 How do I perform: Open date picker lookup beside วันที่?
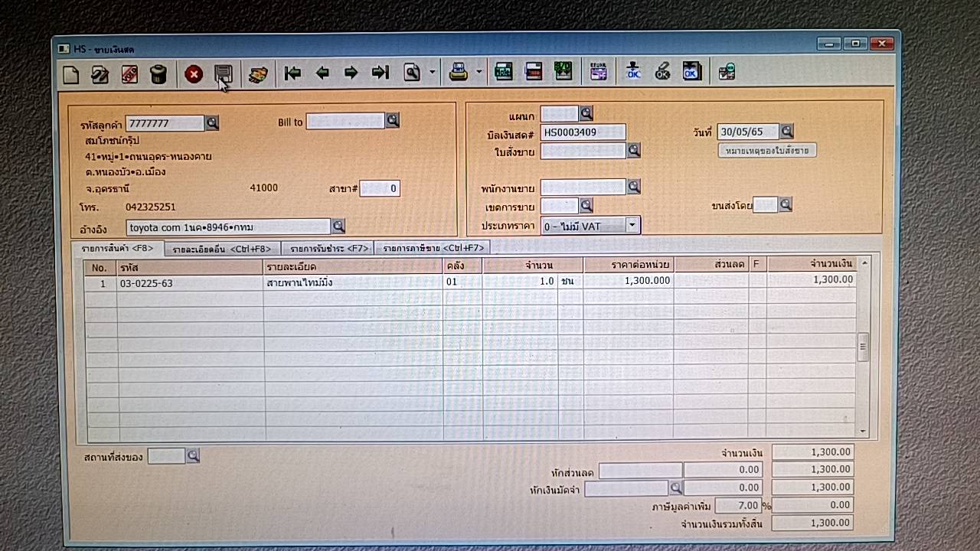[786, 131]
